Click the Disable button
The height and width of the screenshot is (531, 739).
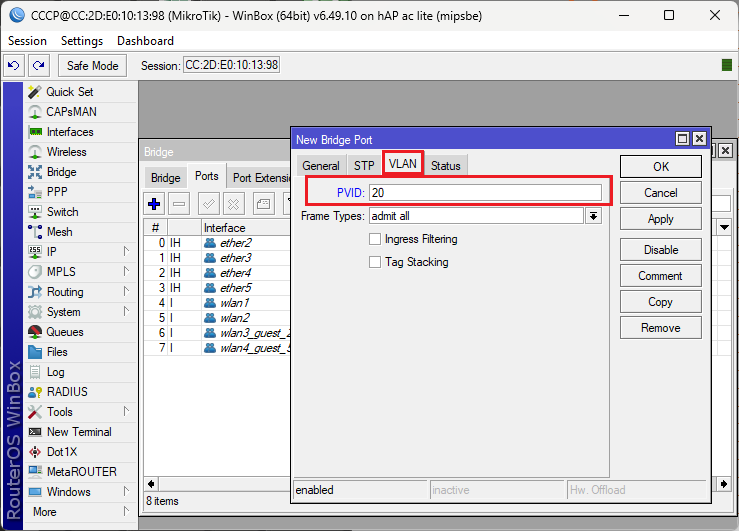pyautogui.click(x=661, y=250)
